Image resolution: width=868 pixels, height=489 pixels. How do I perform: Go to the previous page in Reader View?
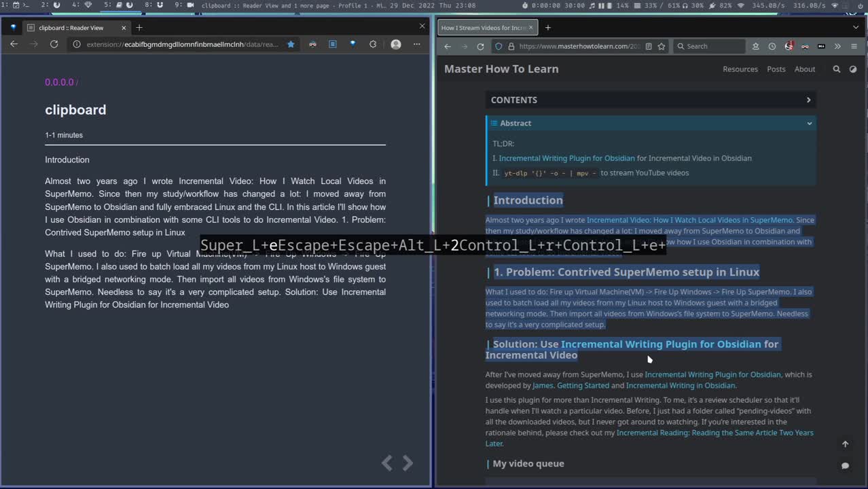pyautogui.click(x=386, y=463)
